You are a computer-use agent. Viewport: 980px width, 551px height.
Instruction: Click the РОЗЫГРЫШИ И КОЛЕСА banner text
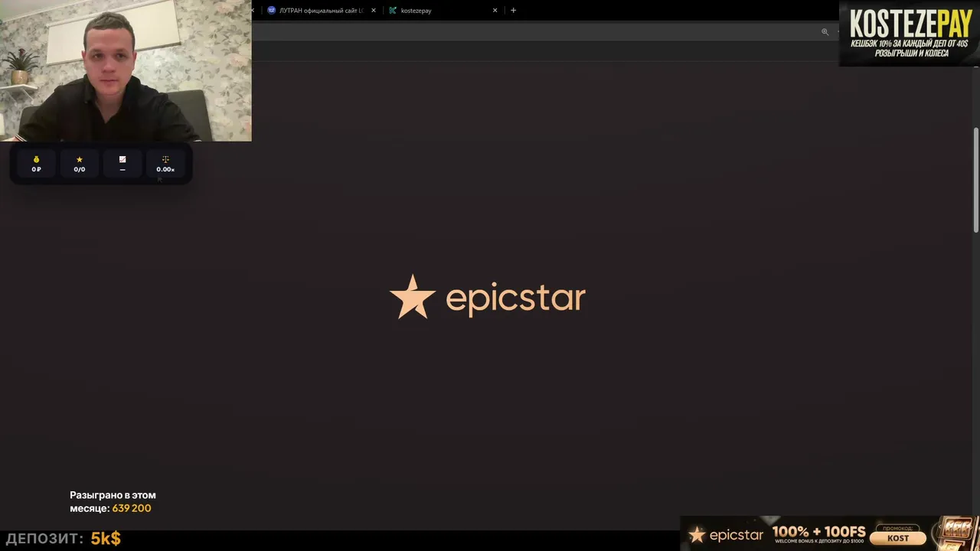[912, 54]
